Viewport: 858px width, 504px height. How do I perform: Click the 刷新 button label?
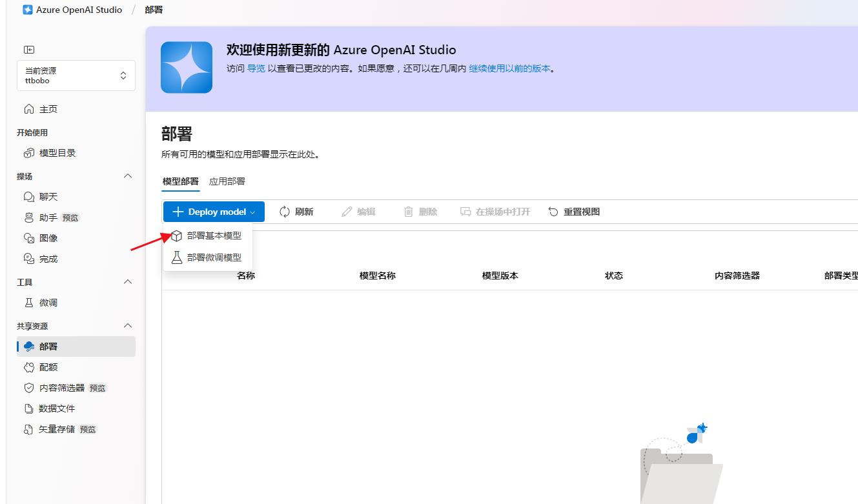(304, 212)
